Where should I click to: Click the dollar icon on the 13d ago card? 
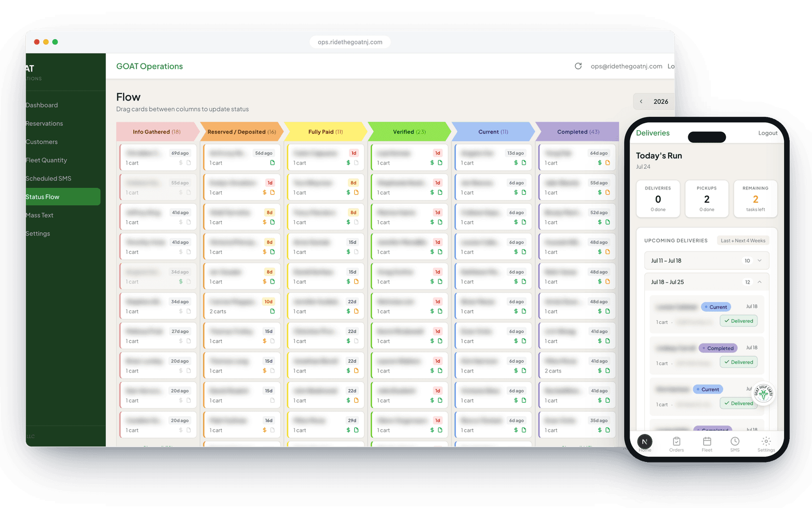[x=516, y=163]
